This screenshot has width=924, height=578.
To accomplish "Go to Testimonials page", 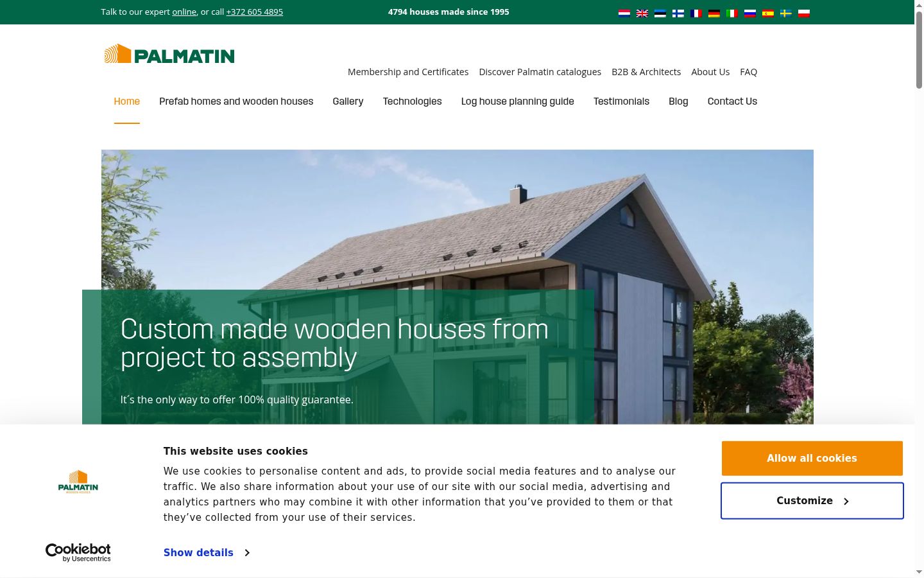I will (x=621, y=101).
